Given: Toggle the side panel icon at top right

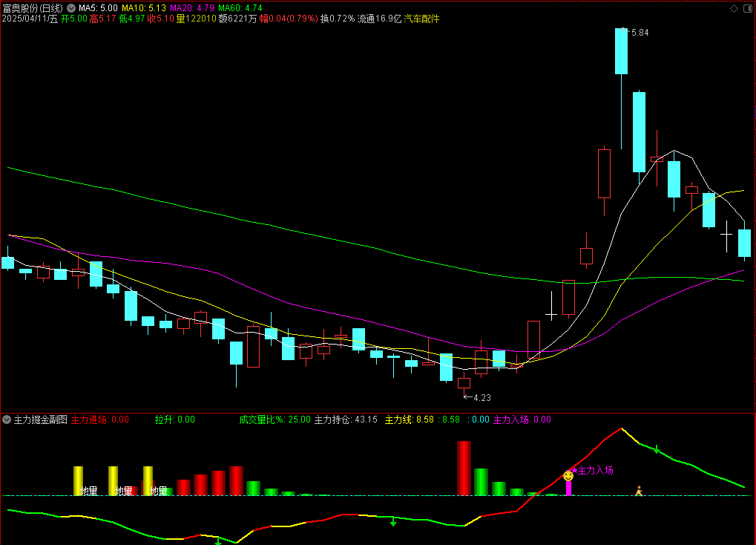Looking at the screenshot, I should (748, 8).
